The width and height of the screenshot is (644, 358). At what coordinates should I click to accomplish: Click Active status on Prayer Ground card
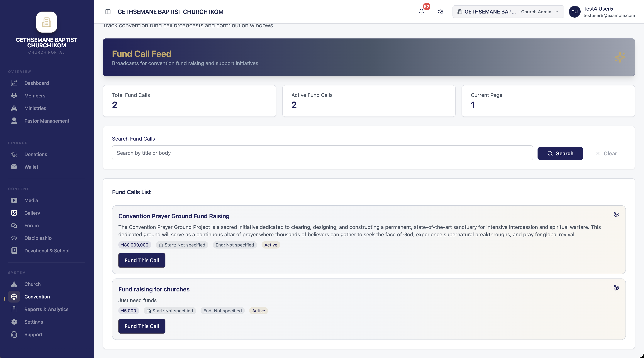point(271,245)
